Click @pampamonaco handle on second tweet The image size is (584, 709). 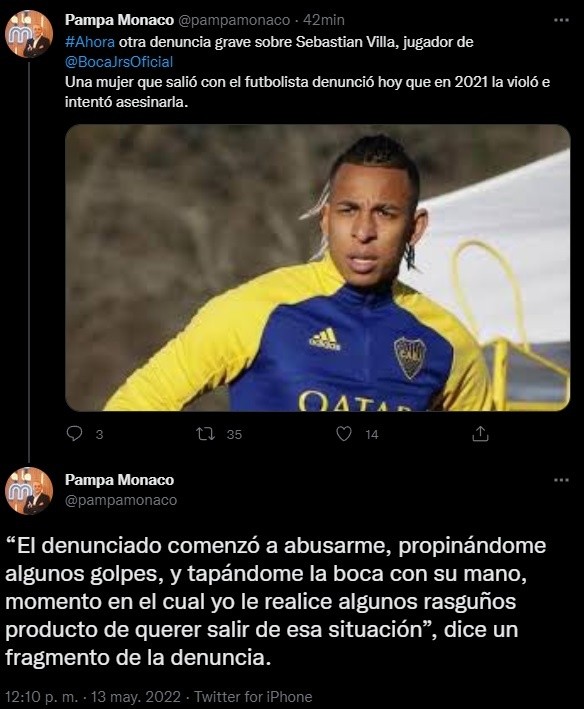[x=121, y=500]
